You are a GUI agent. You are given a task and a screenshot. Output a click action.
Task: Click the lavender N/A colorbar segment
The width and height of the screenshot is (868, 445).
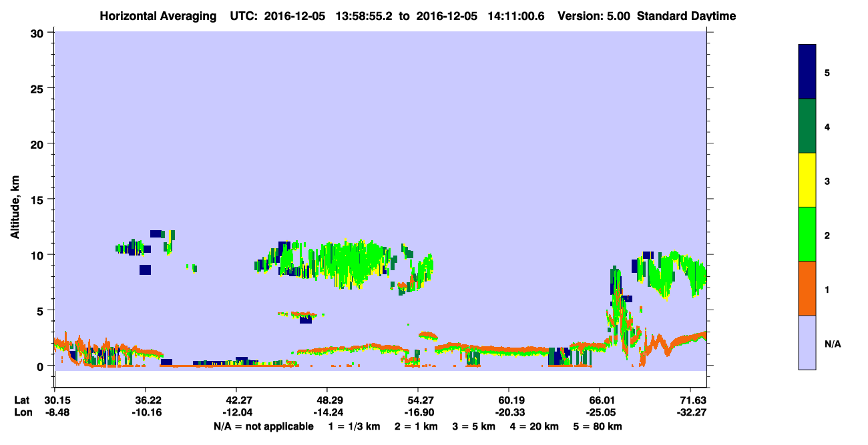pyautogui.click(x=807, y=342)
